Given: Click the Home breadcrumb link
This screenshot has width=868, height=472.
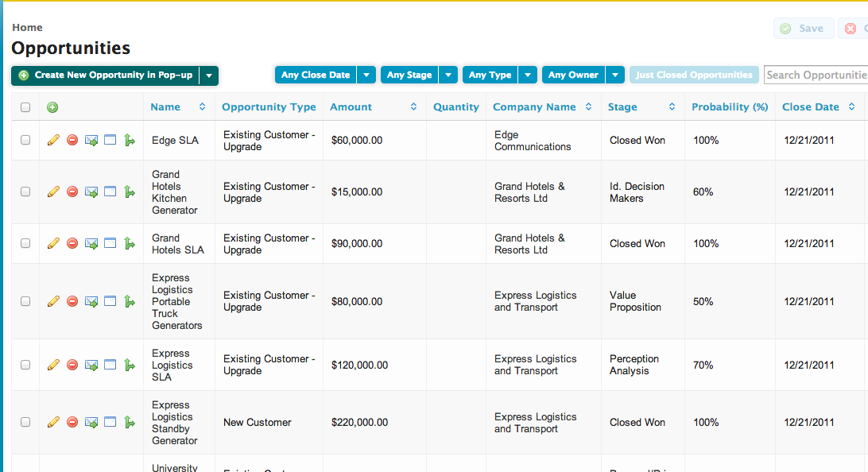Looking at the screenshot, I should coord(27,27).
